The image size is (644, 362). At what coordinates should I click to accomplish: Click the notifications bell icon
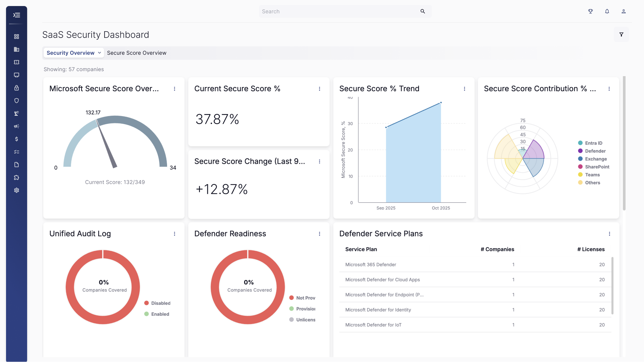[607, 11]
